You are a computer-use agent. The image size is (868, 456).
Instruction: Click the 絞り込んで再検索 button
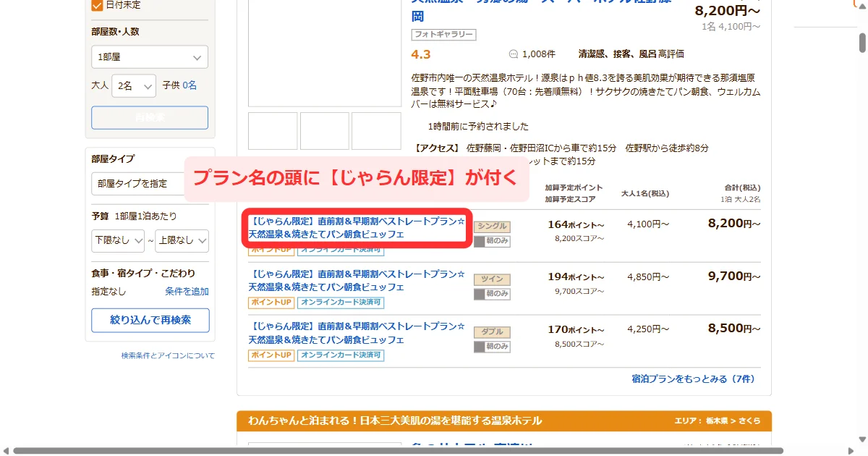click(150, 320)
